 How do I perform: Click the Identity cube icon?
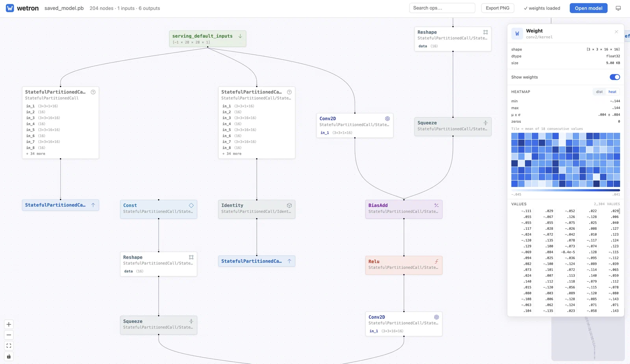coord(289,205)
